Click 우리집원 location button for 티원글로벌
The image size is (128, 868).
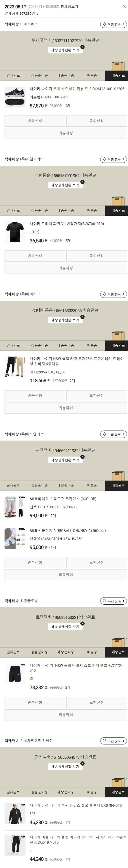click(x=113, y=601)
